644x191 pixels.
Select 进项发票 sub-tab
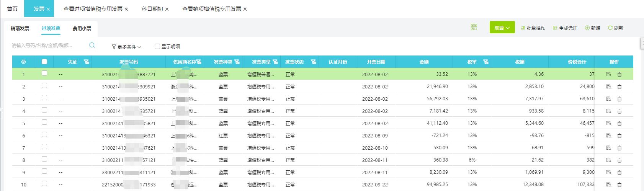click(51, 28)
